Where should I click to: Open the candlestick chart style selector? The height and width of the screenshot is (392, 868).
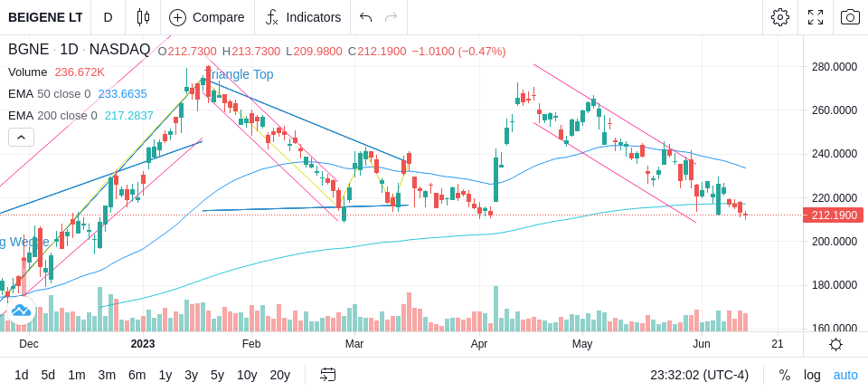pos(143,17)
